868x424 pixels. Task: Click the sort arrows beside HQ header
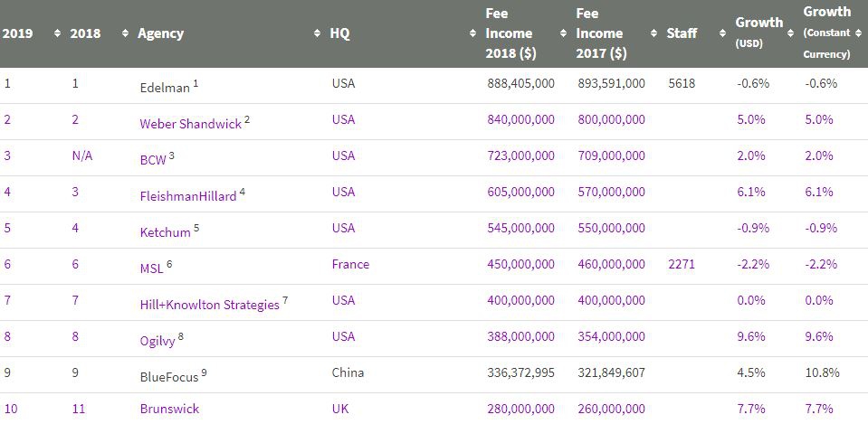pos(472,33)
